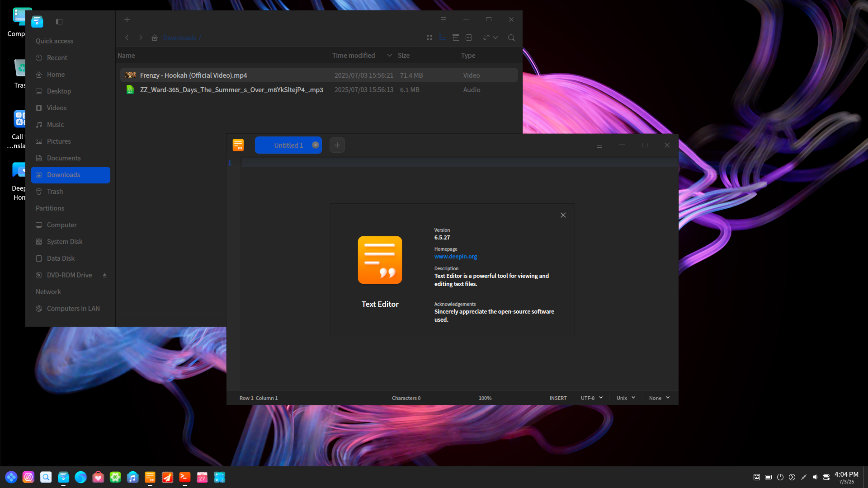The image size is (868, 488).
Task: Close the About Text Editor dialog
Action: pos(563,215)
